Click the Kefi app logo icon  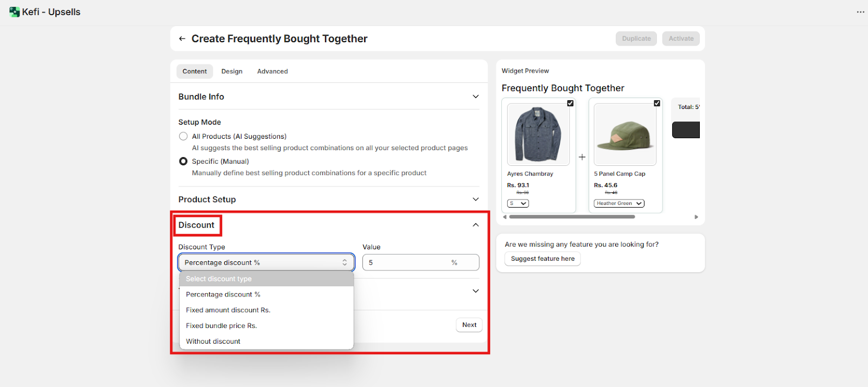pos(14,12)
